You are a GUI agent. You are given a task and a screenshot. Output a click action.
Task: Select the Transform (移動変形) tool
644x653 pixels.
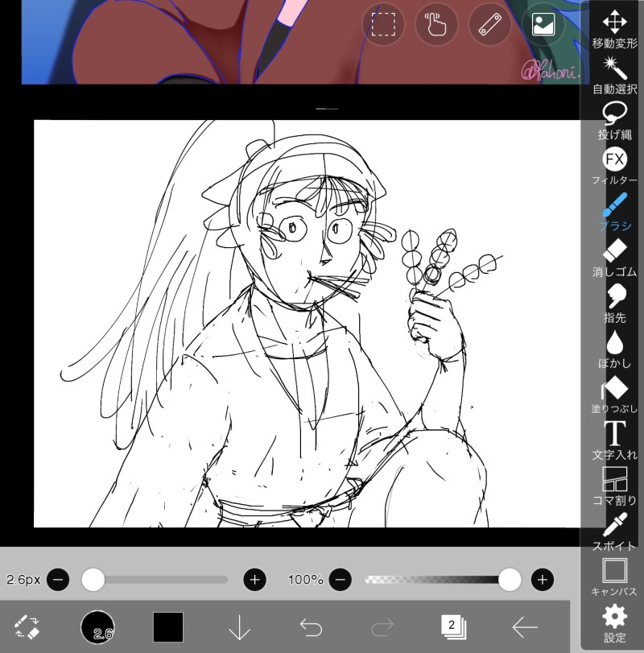[614, 29]
